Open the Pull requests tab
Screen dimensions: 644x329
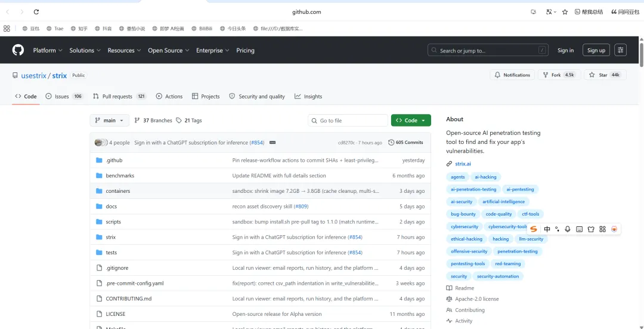point(119,96)
